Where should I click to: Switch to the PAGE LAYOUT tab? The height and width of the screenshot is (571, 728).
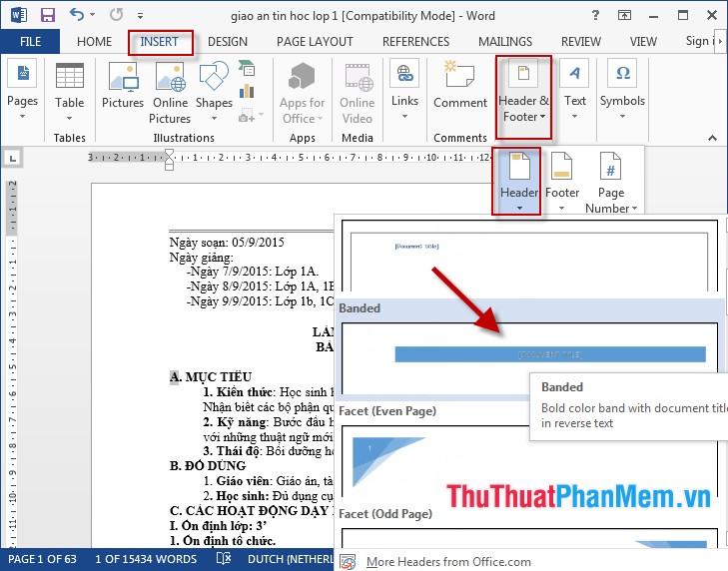315,42
